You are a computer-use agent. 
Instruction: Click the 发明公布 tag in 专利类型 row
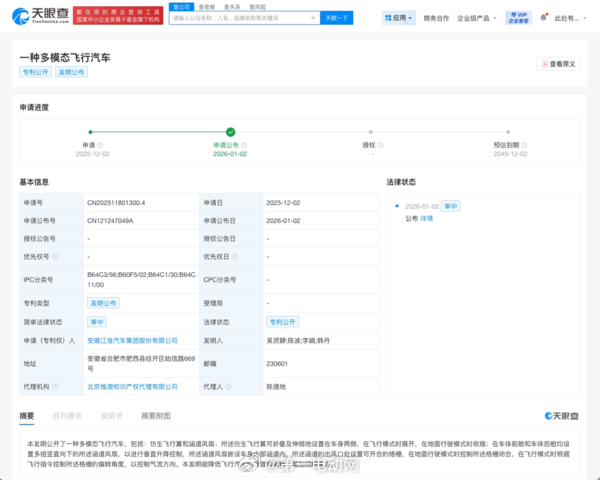coord(103,303)
